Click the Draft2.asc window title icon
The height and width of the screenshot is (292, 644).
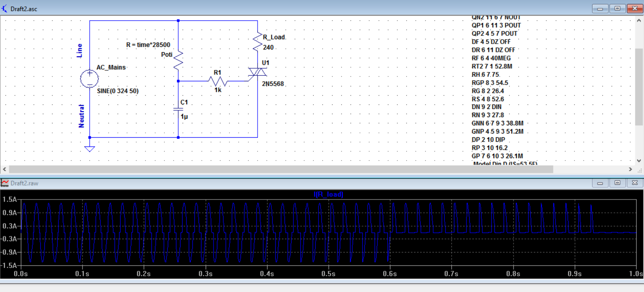tap(4, 9)
